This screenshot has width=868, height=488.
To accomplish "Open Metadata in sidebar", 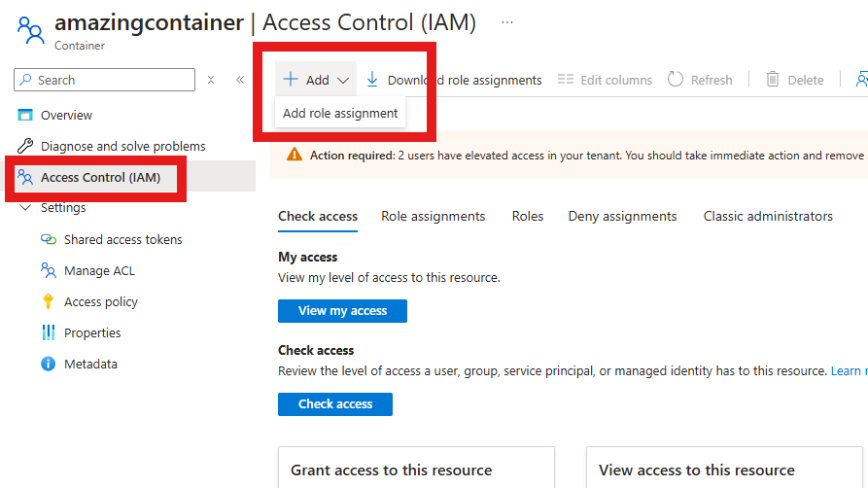I will (90, 364).
